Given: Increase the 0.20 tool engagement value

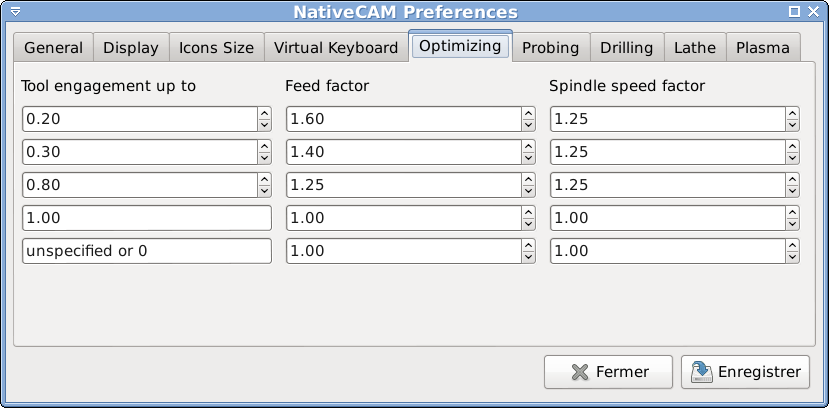Looking at the screenshot, I should (264, 113).
